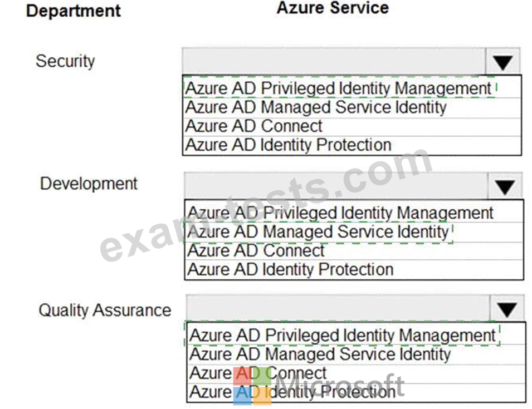Choose Managed Service Identity under Security
532x409 pixels.
[x=352, y=107]
